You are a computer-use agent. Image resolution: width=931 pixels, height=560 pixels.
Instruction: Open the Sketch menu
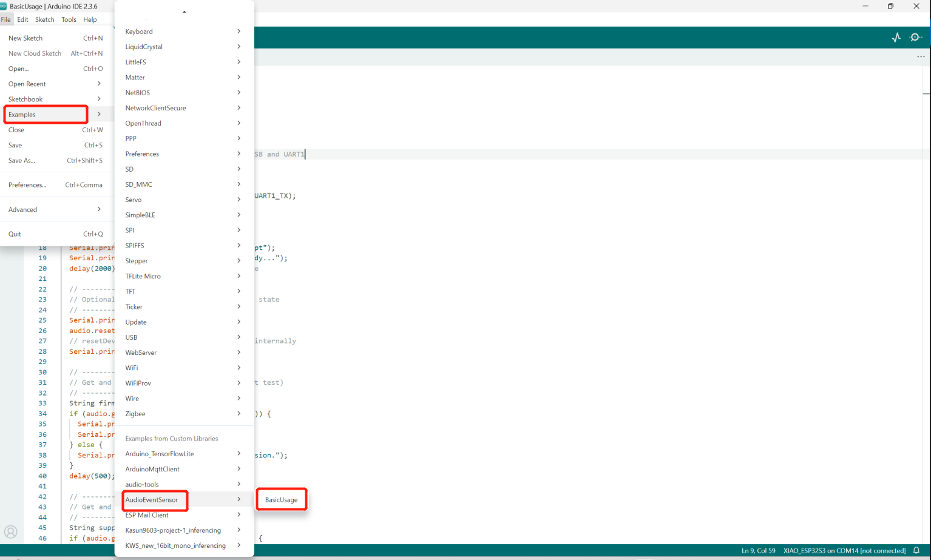pyautogui.click(x=44, y=19)
